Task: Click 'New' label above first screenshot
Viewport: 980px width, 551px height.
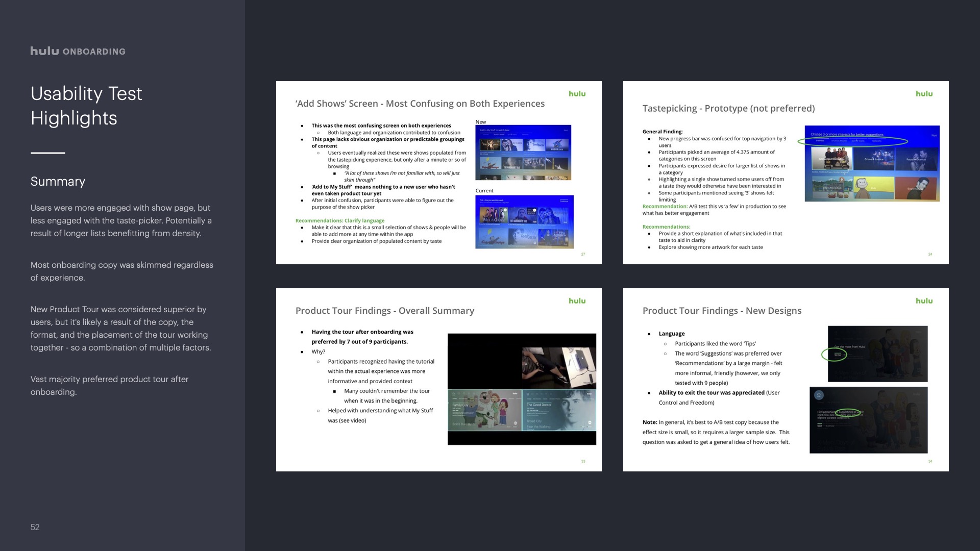Action: [481, 122]
